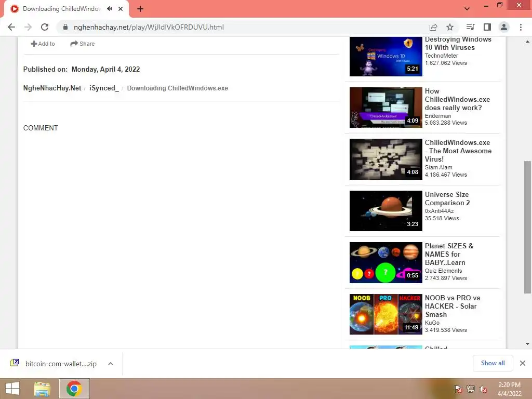The height and width of the screenshot is (399, 532).
Task: Click the page scrollbar down arrow
Action: pos(527,344)
